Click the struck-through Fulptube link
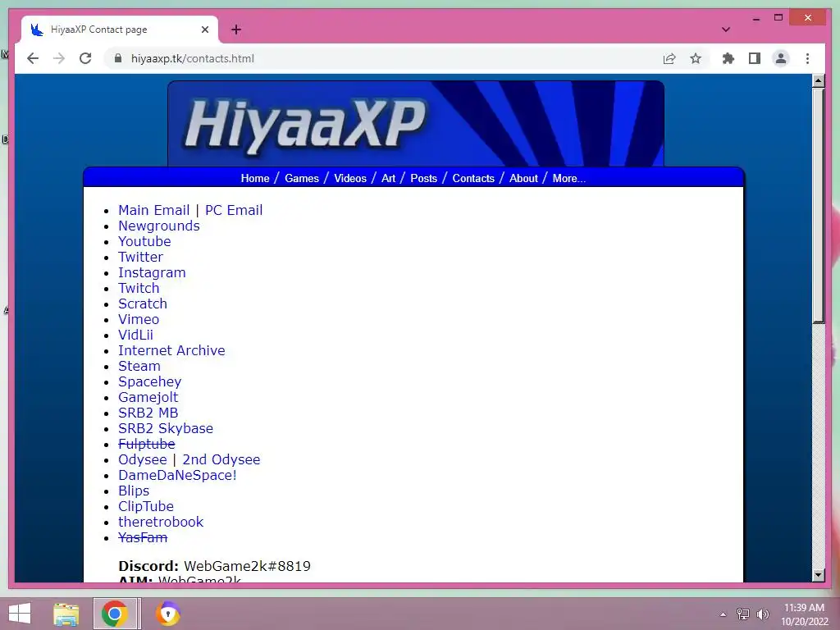Screen dimensions: 840x630 tap(146, 444)
